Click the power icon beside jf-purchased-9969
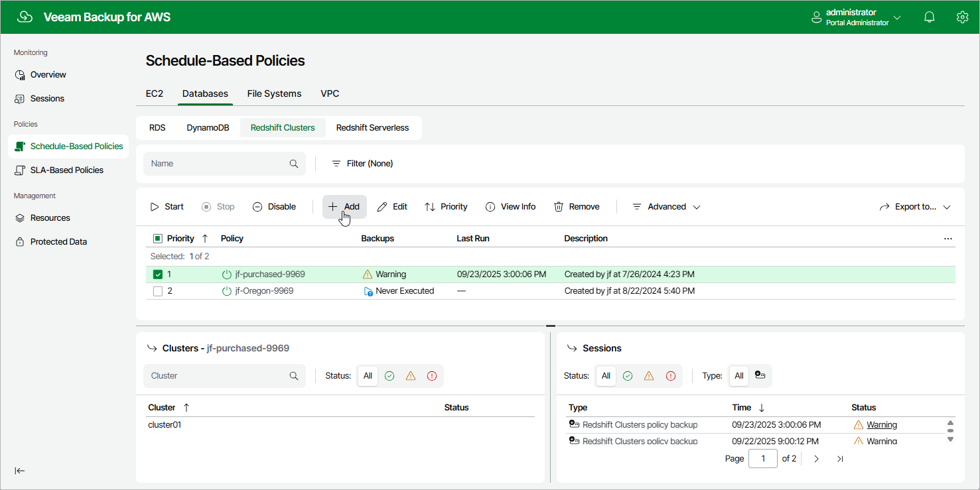Viewport: 980px width, 490px height. tap(227, 274)
